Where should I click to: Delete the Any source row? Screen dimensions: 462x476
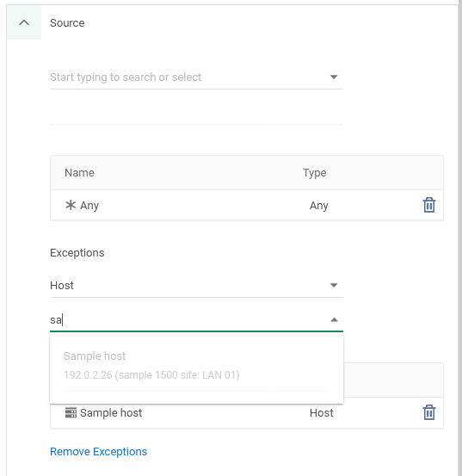point(429,205)
